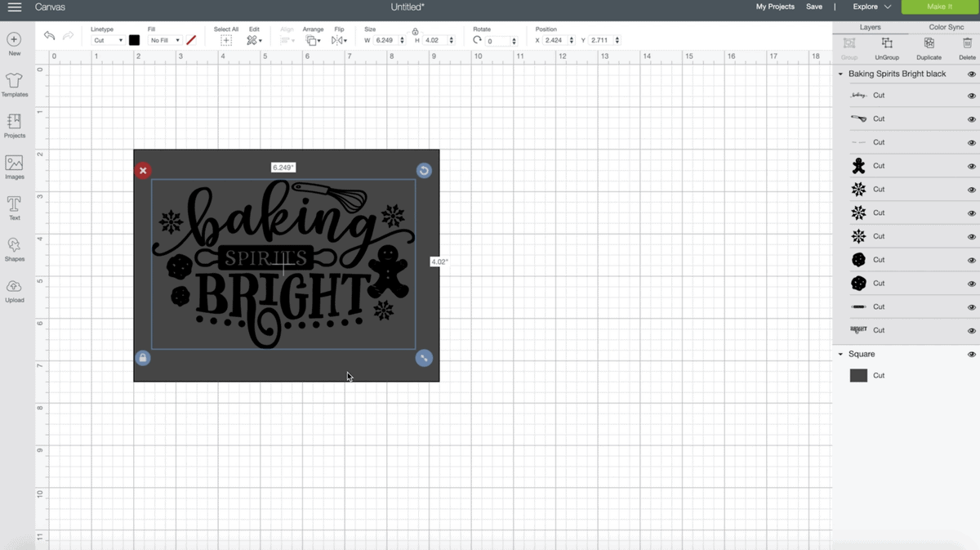Click the Select All icon
This screenshot has width=980, height=550.
[x=226, y=40]
